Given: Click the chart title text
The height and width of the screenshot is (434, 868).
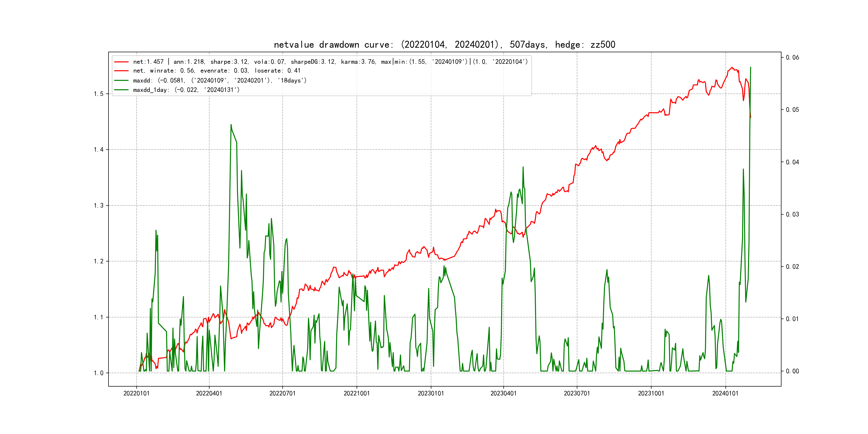Looking at the screenshot, I should (444, 44).
